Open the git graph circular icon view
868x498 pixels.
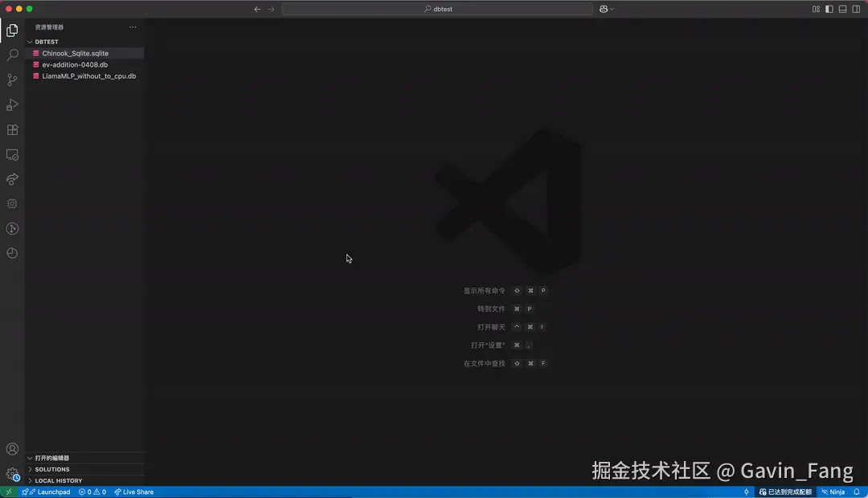[x=12, y=229]
